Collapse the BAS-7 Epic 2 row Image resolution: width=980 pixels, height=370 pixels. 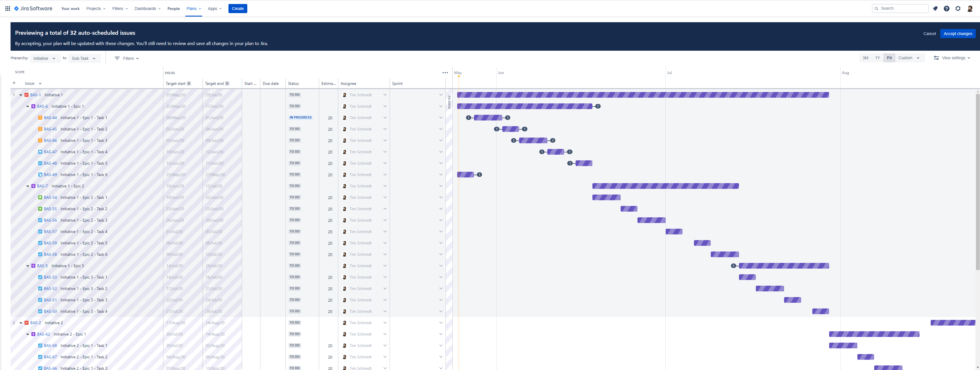pos(27,186)
